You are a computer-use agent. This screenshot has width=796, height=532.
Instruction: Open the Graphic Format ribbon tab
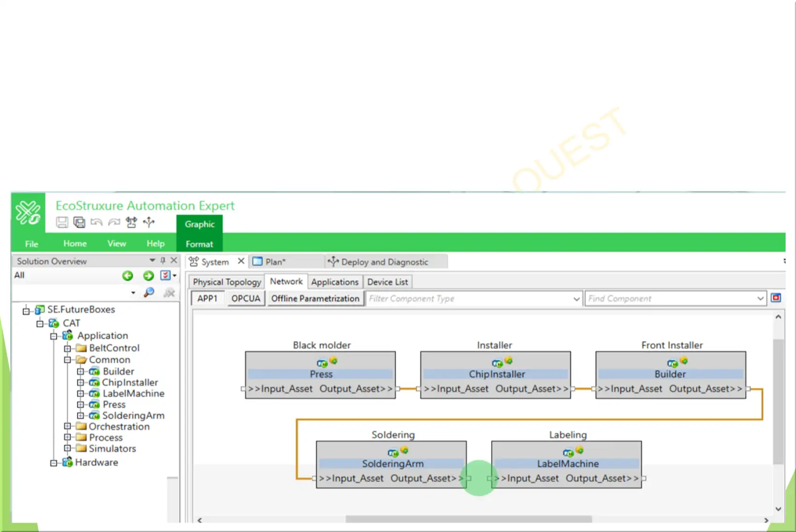(x=199, y=234)
